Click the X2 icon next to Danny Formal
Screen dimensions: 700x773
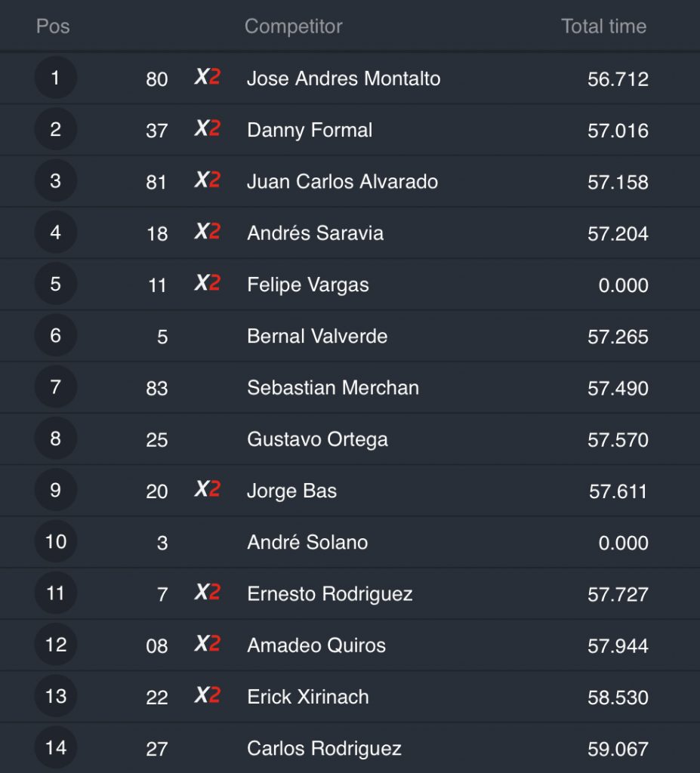207,128
